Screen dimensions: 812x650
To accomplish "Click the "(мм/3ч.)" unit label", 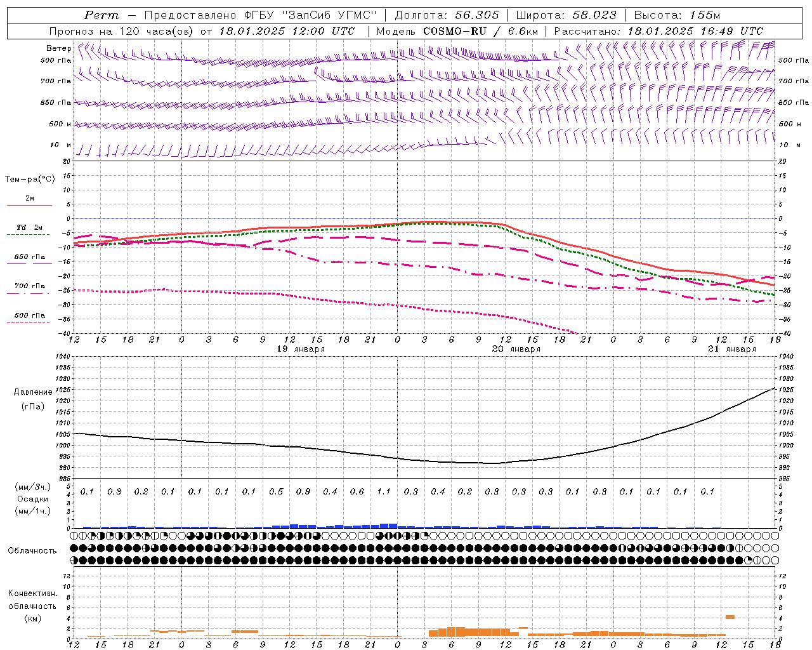I will pos(33,487).
